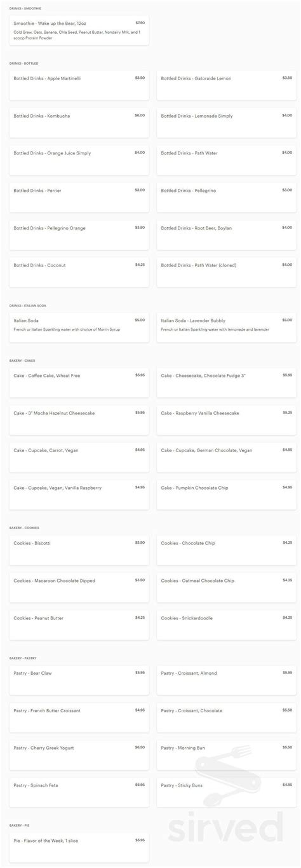Viewport: 301px width, 868px height.
Task: Select Bottled Drinks Apple Martinelli item
Action: point(79,86)
